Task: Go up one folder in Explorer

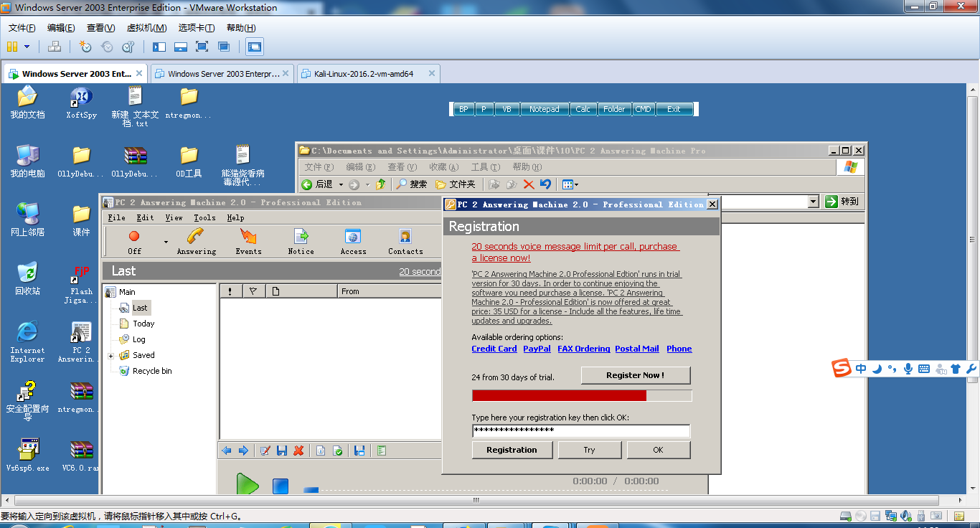Action: [381, 184]
